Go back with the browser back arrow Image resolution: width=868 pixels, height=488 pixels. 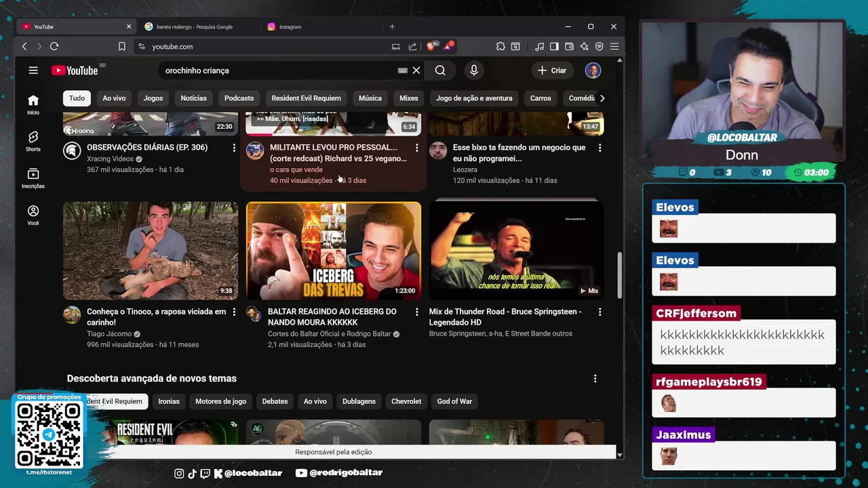(24, 46)
